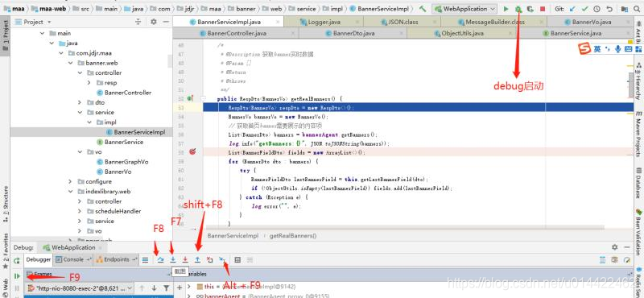This screenshot has width=644, height=298.
Task: Collapse the Project panel with minus icon
Action: [166, 22]
